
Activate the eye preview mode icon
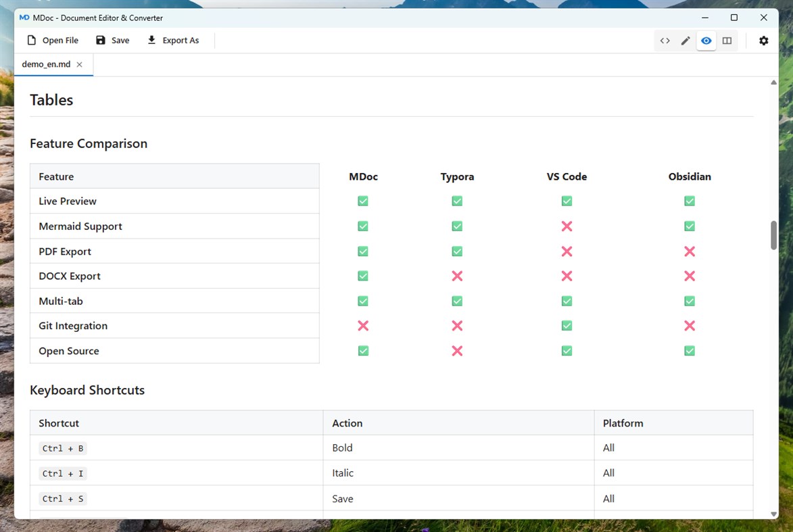coord(706,41)
